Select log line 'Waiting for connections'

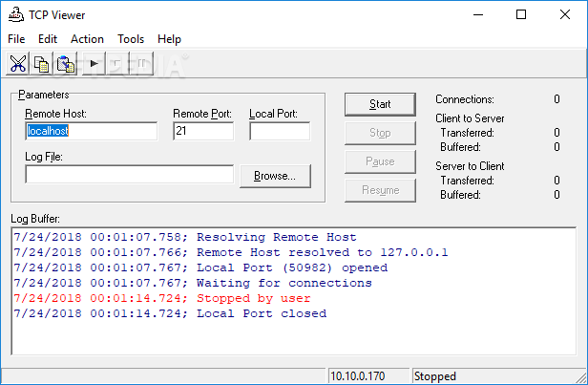point(193,283)
